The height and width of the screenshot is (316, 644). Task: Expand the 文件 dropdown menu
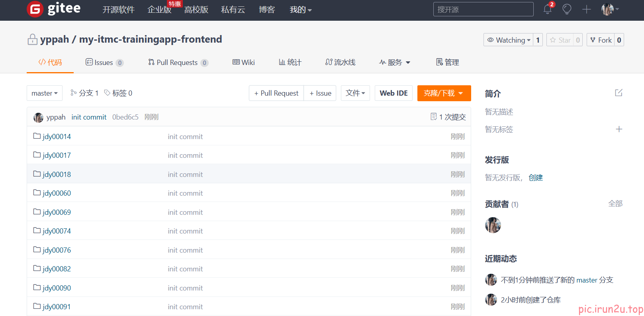355,93
